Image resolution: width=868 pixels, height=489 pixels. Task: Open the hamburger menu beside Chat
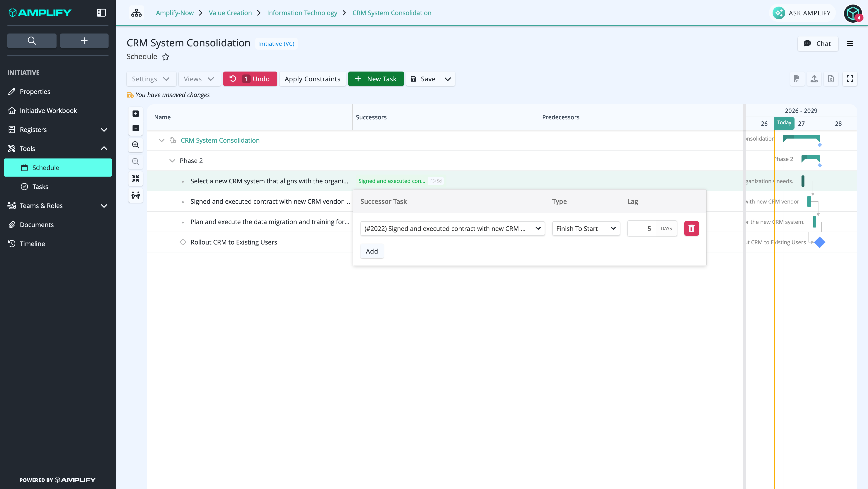coord(850,43)
